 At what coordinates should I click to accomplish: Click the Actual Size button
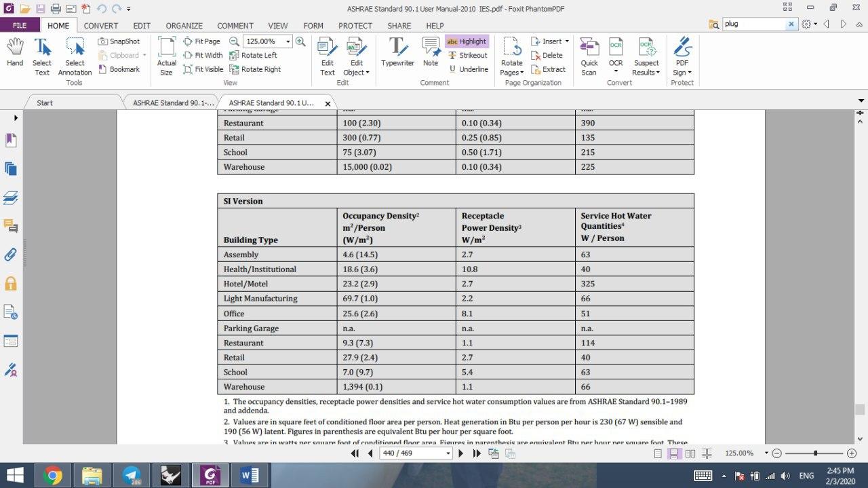(167, 56)
